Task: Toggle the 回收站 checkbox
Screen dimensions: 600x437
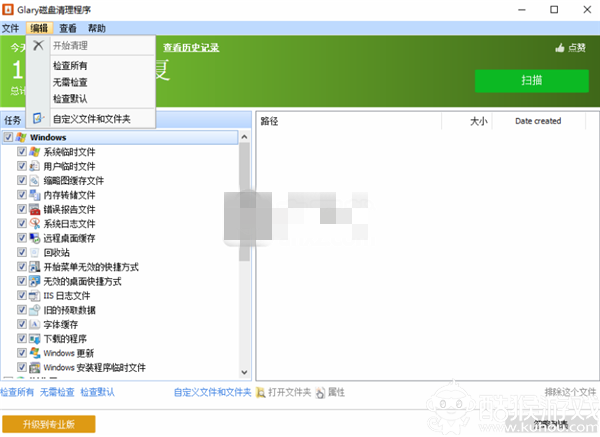Action: tap(22, 252)
